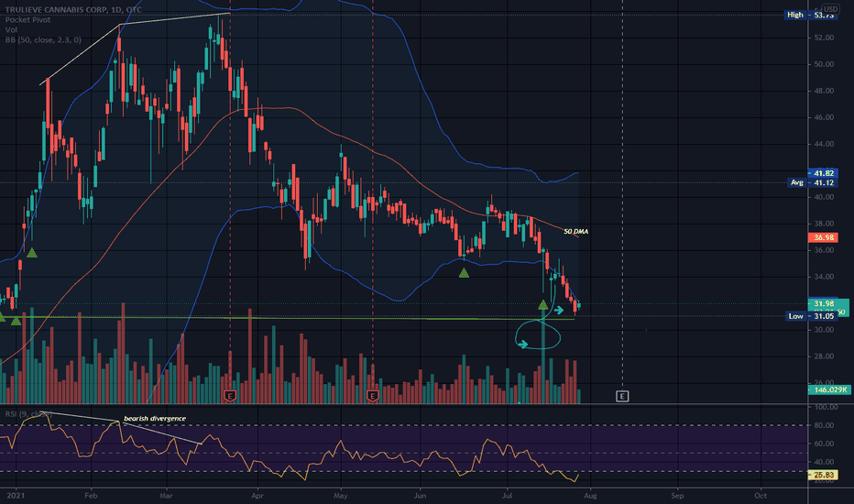
Task: Select the pocket pivot triangle in mid-January
Action: [32, 253]
